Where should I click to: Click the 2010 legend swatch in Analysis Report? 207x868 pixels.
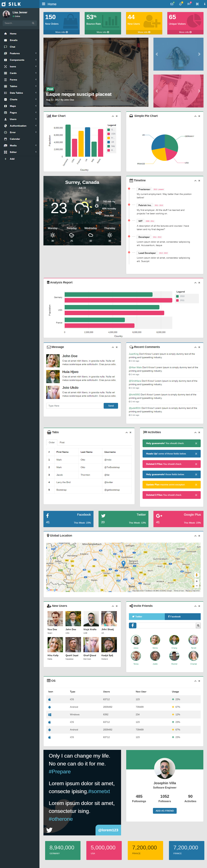(x=177, y=297)
